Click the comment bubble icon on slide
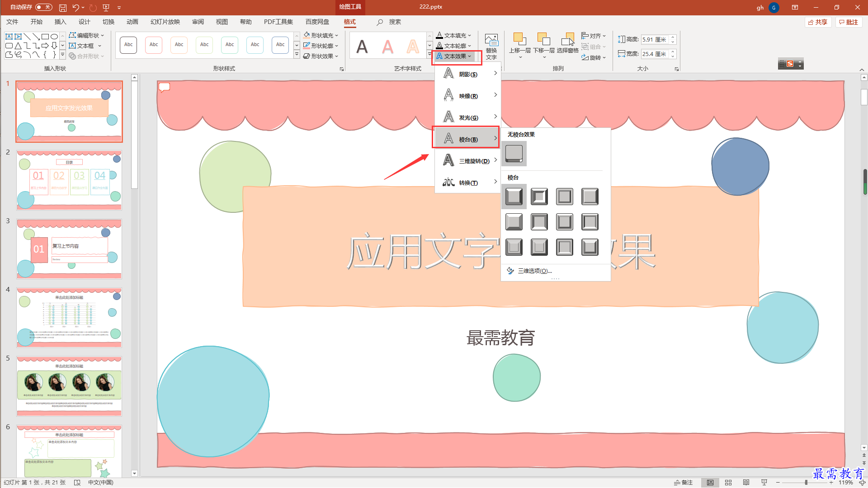The image size is (868, 488). (164, 87)
